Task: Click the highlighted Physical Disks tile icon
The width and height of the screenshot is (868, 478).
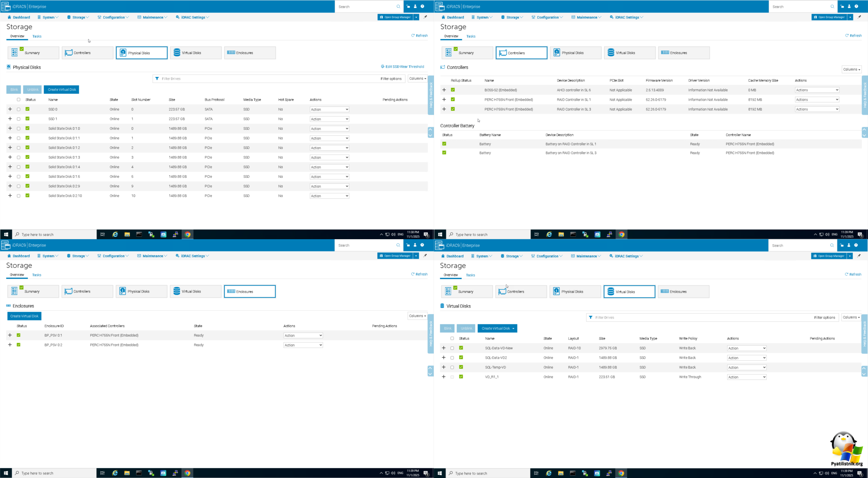Action: [x=123, y=53]
